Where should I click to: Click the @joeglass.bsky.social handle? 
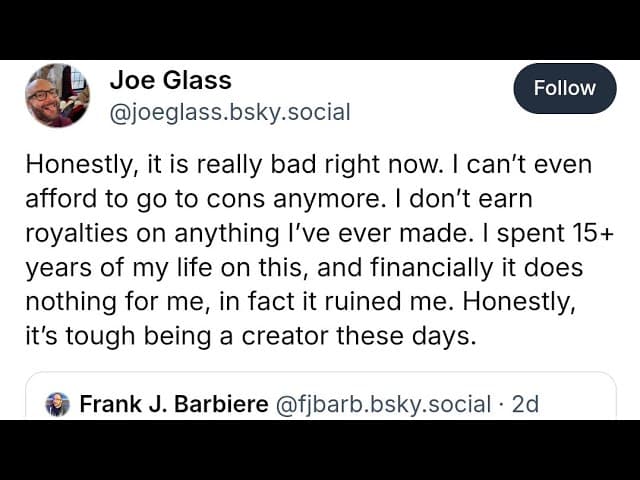coord(229,112)
